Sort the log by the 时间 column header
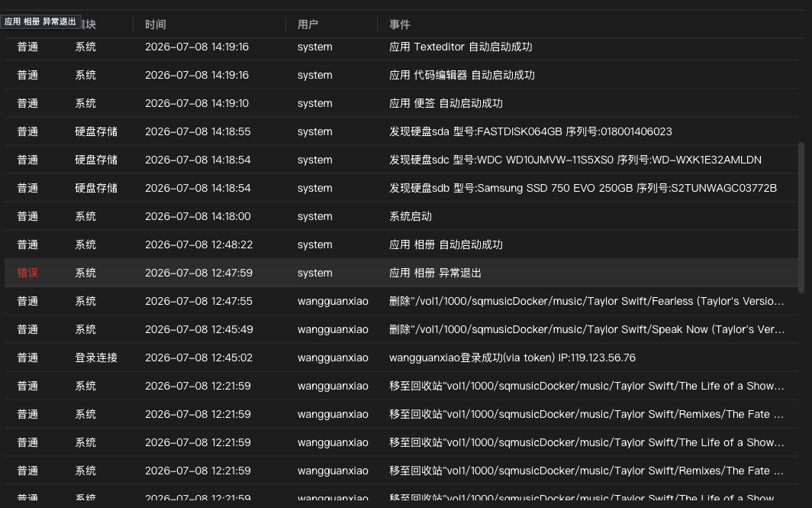Screen dimensions: 812x508 pos(156,24)
